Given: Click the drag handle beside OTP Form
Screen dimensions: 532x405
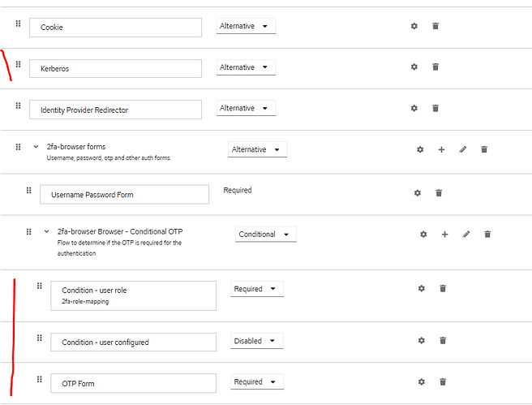Looking at the screenshot, I should (39, 380).
